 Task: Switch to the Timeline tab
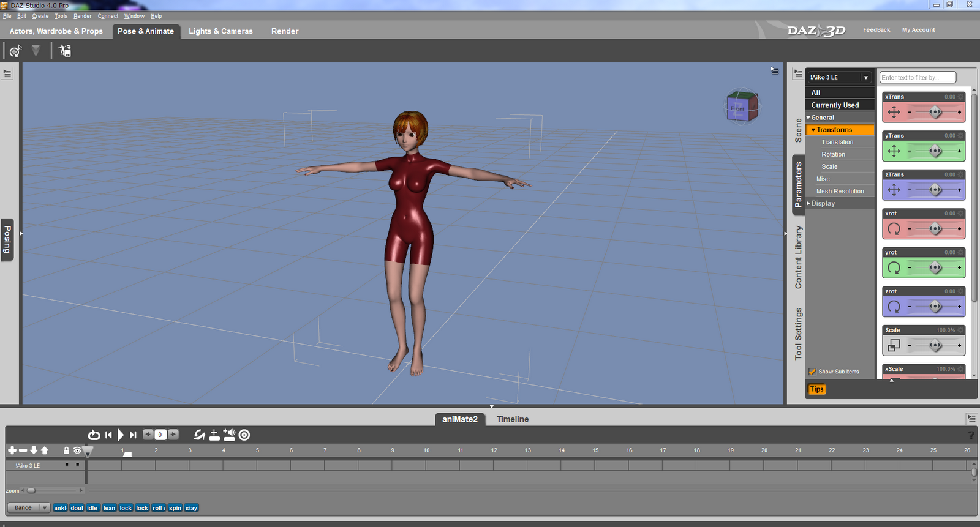513,419
